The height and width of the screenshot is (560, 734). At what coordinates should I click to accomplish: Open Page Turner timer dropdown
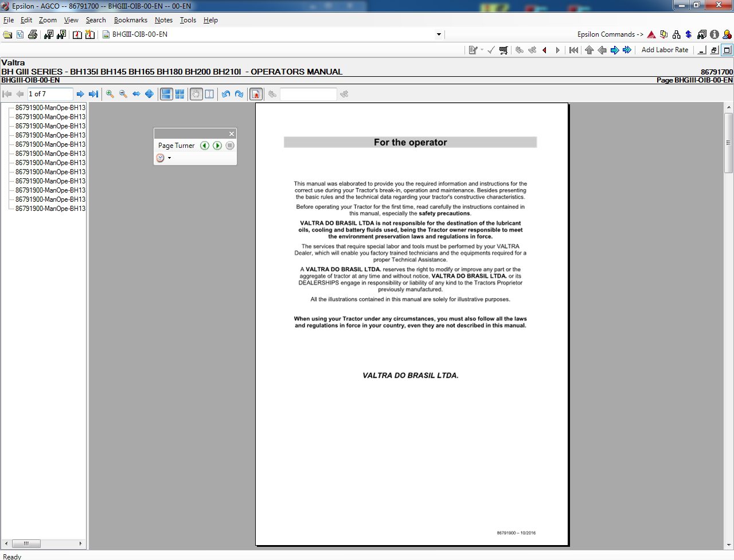pos(169,158)
